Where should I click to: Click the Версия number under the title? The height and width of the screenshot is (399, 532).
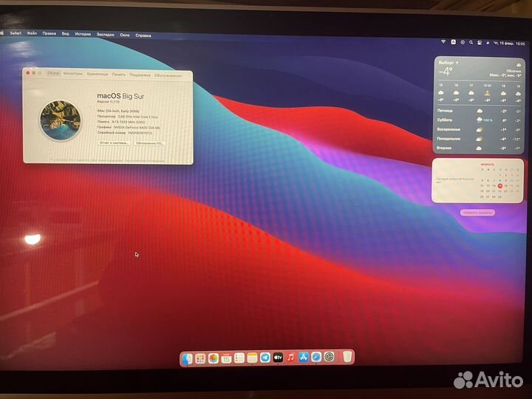tap(108, 102)
